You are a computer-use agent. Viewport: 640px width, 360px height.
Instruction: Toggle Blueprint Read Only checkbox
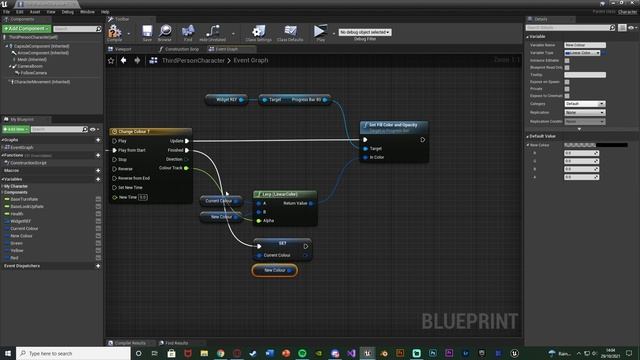[567, 67]
